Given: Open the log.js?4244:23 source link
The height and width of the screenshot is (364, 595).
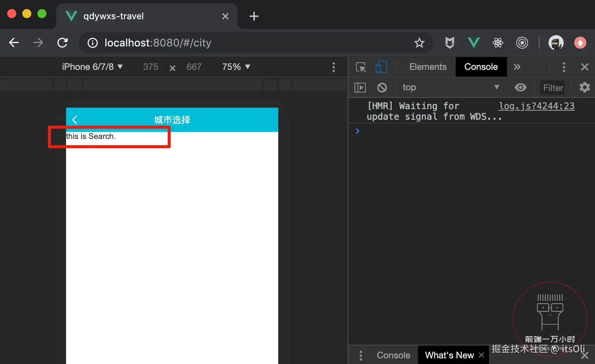Looking at the screenshot, I should coord(536,106).
